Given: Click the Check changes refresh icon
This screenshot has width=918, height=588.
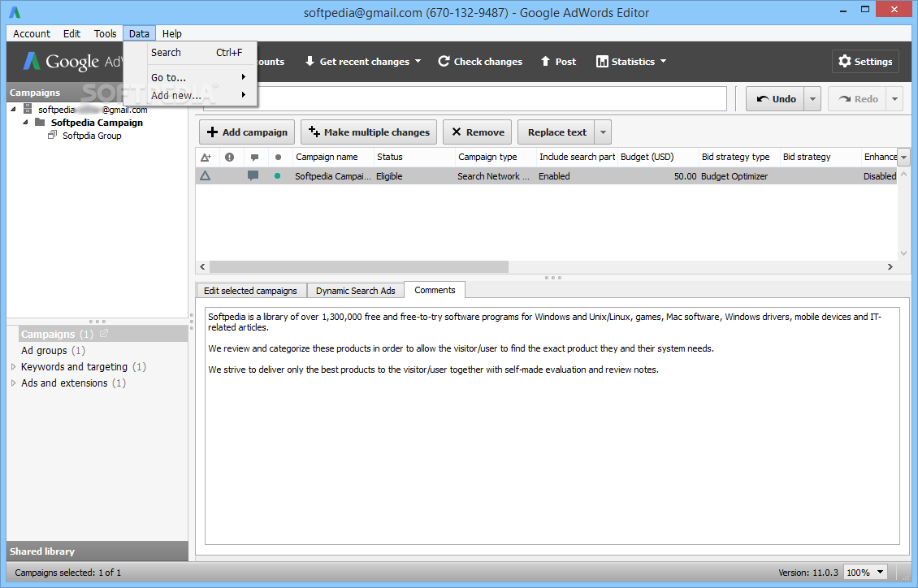Looking at the screenshot, I should tap(444, 61).
